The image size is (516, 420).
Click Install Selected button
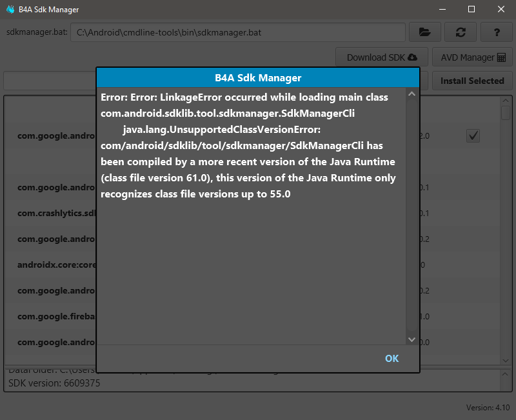click(x=472, y=81)
